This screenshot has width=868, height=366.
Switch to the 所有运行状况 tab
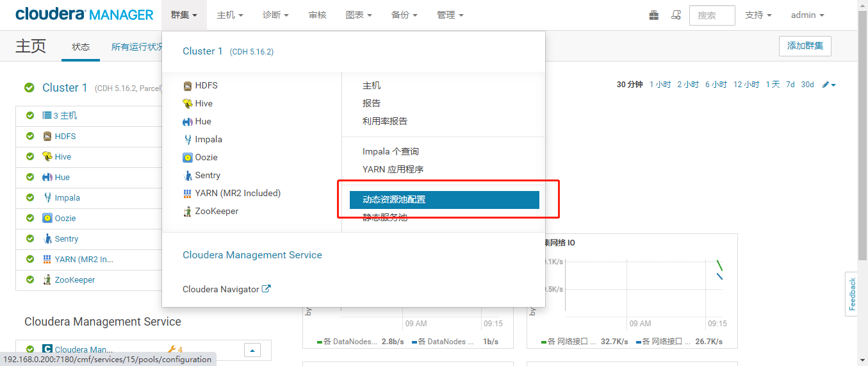coord(137,47)
